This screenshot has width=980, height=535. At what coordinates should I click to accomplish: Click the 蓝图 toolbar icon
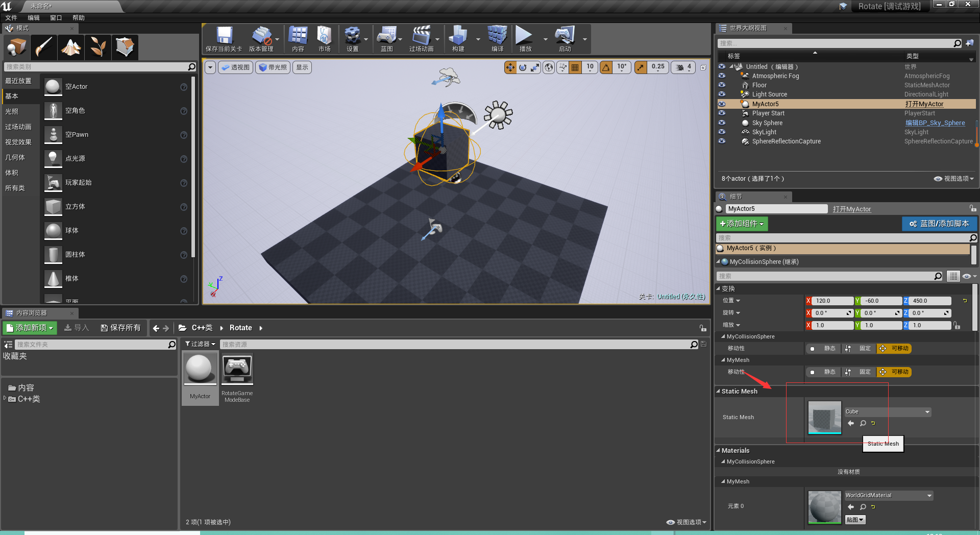pos(386,38)
